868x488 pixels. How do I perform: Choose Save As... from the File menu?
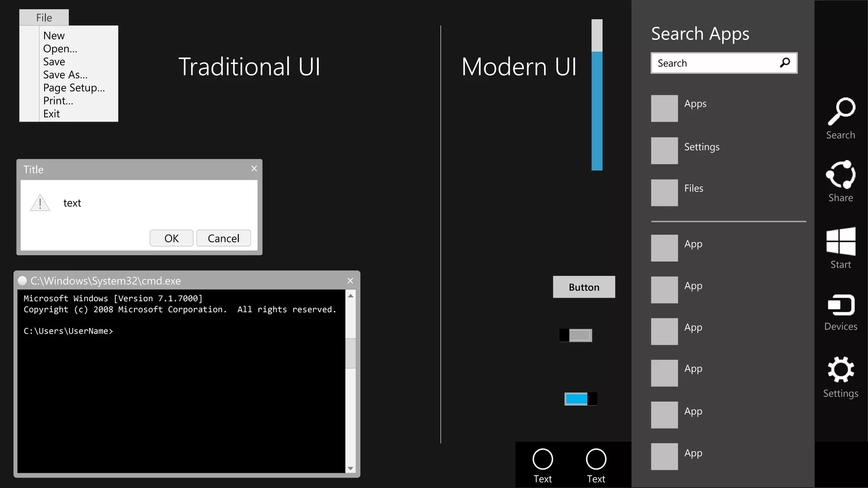(65, 75)
